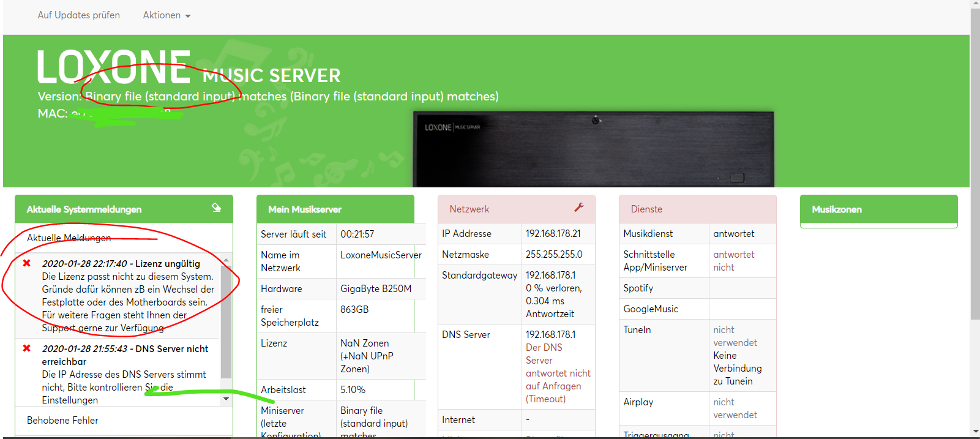Open network settings via the wrench icon

[579, 208]
